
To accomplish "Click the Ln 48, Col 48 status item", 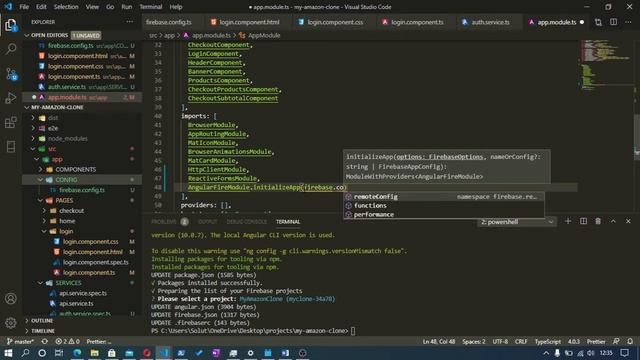I will 439,341.
